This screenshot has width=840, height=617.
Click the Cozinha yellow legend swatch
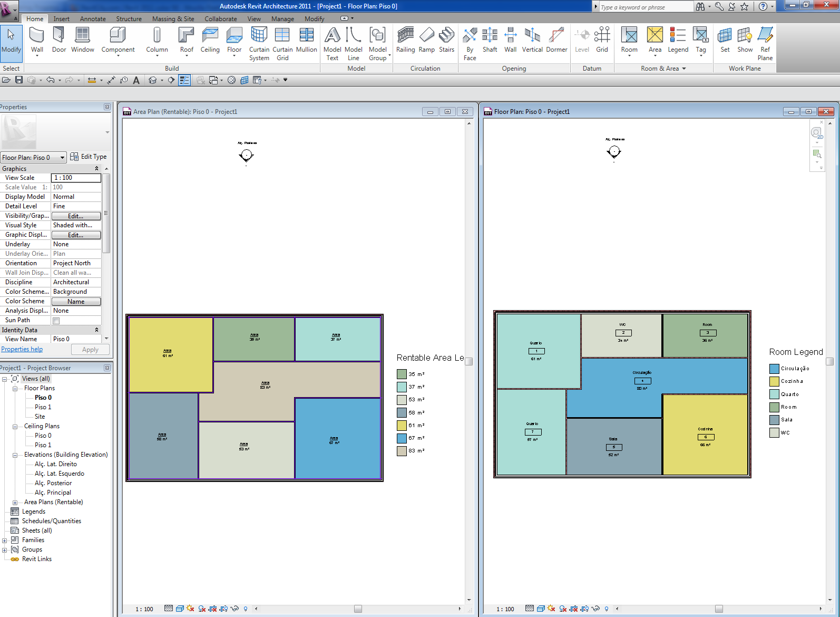click(774, 381)
